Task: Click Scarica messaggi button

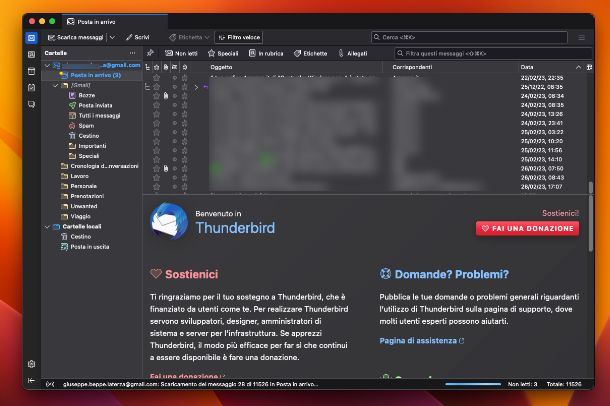Action: (76, 37)
